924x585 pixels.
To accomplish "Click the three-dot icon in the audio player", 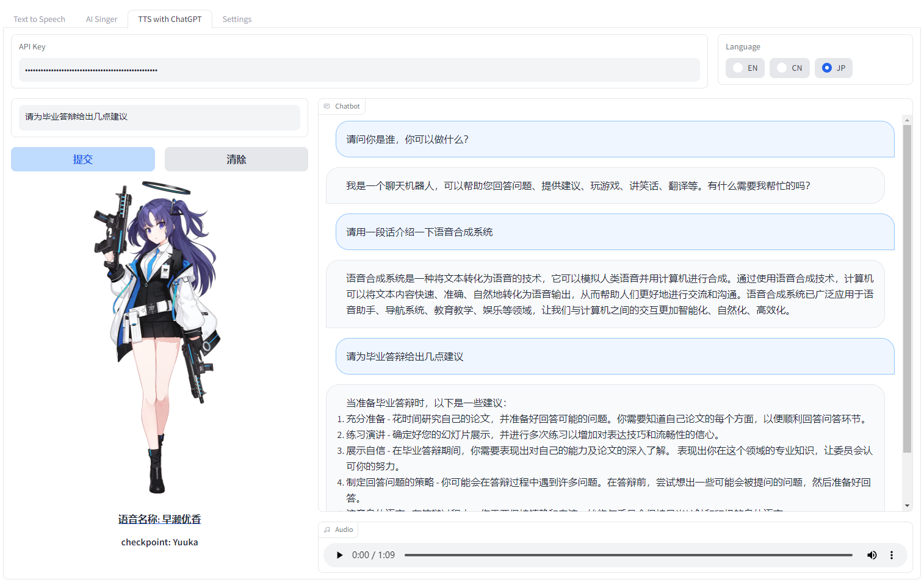I will [x=892, y=555].
